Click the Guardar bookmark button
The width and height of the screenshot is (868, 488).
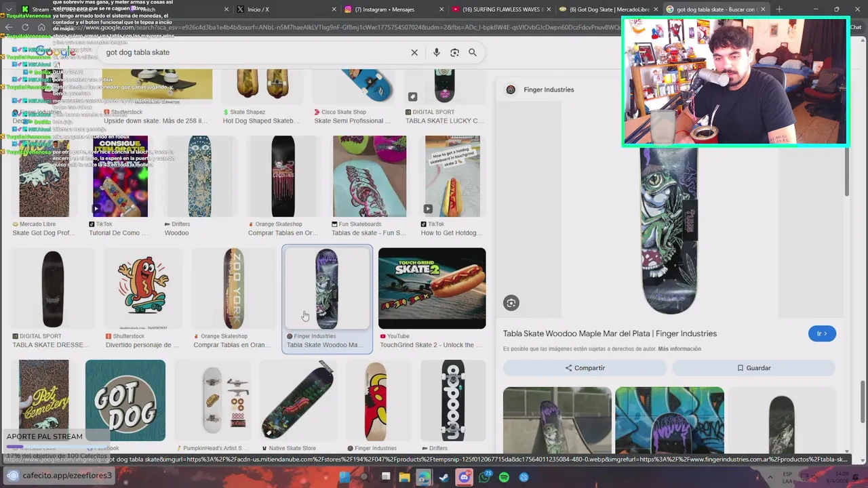coord(753,368)
